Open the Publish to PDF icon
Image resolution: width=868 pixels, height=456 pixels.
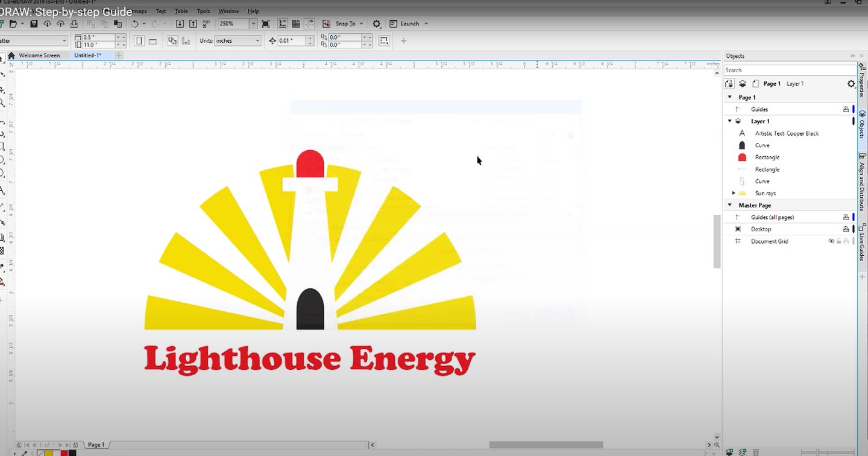pyautogui.click(x=206, y=24)
